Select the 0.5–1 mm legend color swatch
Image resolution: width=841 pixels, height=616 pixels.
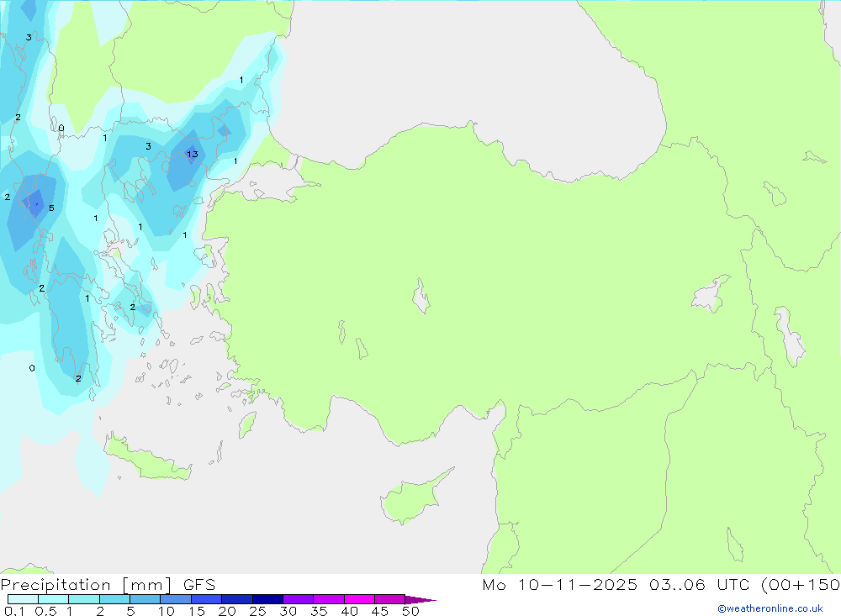[54, 599]
